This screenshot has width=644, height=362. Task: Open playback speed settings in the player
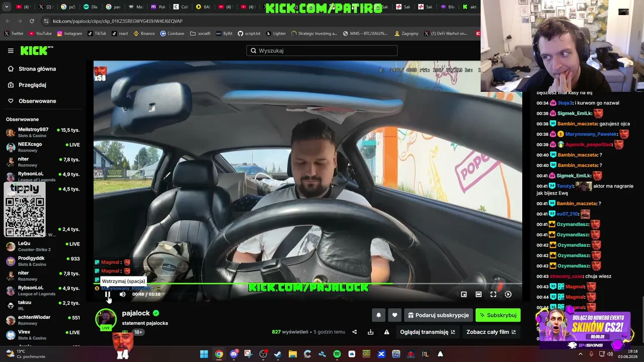coord(508,295)
